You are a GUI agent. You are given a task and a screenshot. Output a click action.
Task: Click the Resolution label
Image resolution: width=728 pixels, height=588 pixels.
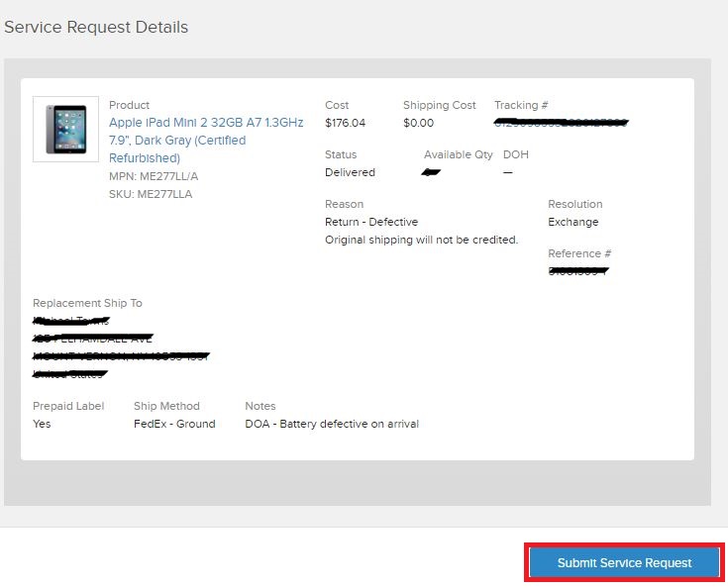(x=575, y=204)
